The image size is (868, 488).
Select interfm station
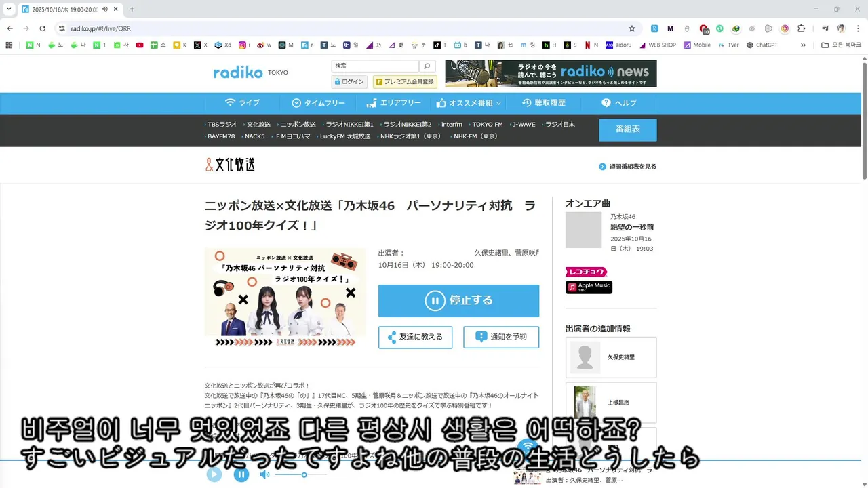point(451,125)
